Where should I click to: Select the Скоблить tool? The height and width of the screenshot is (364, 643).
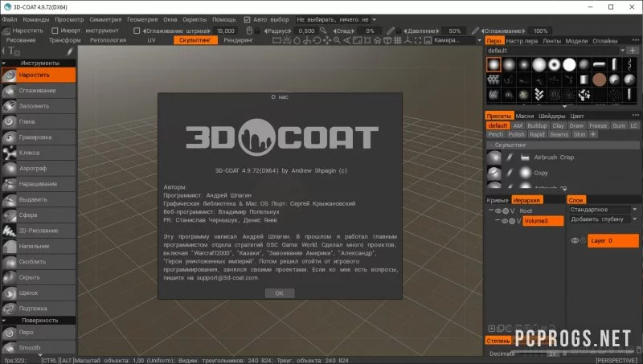39,262
